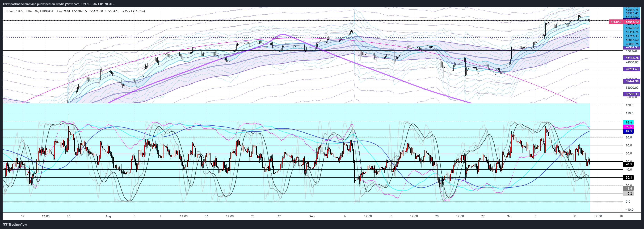Click the close price value C55554.10
Image resolution: width=644 pixels, height=229 pixels.
pos(112,11)
